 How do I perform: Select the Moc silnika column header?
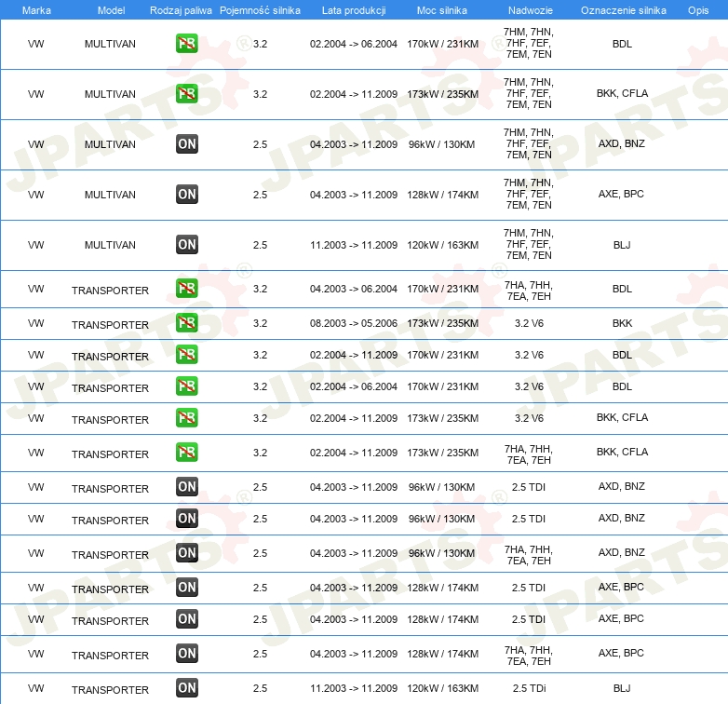pos(442,9)
